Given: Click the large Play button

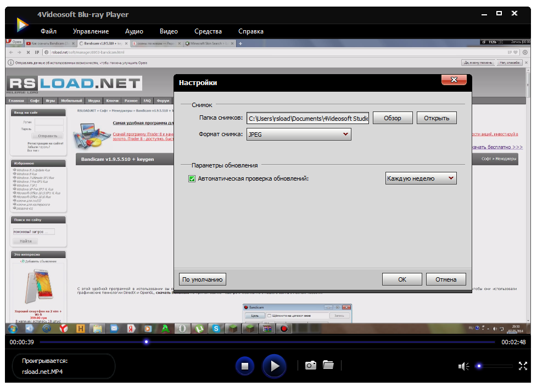Looking at the screenshot, I should (x=274, y=366).
